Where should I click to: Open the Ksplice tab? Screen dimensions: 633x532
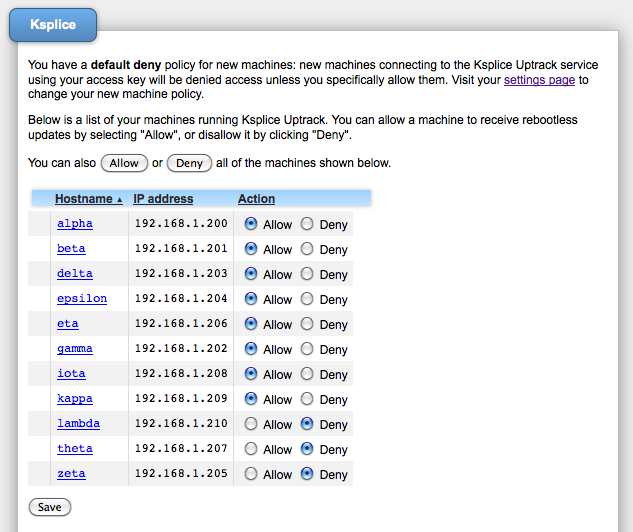[53, 23]
